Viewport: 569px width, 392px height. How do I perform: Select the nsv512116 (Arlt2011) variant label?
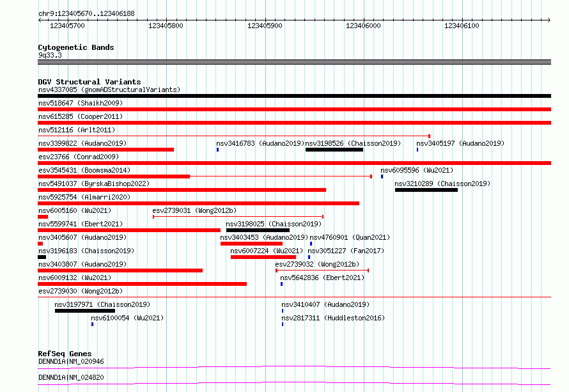[x=77, y=130]
